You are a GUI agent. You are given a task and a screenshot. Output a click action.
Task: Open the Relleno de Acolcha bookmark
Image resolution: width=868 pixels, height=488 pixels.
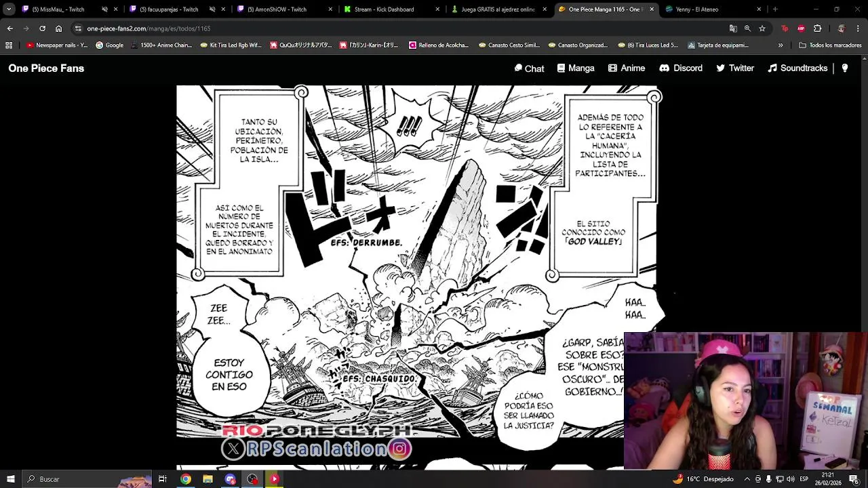439,45
